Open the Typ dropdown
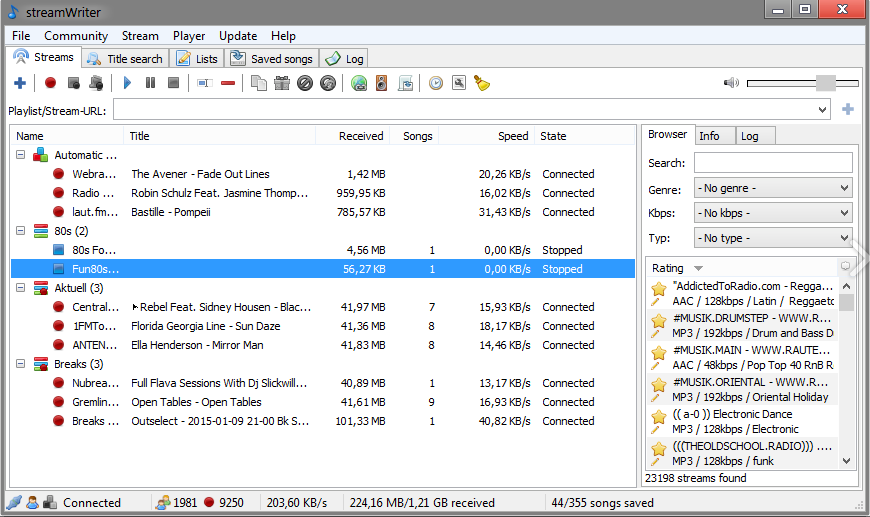The height and width of the screenshot is (517, 870). point(773,238)
